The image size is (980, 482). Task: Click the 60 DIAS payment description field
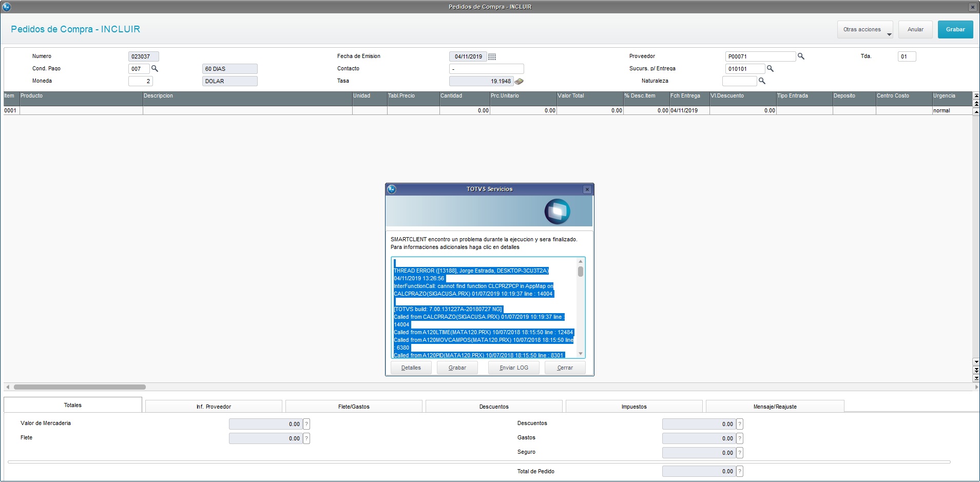(230, 69)
